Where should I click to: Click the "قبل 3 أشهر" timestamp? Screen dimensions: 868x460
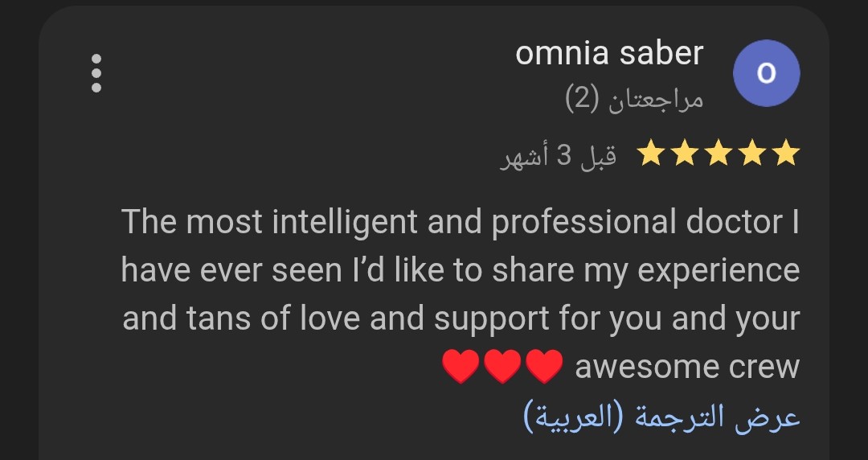point(559,154)
